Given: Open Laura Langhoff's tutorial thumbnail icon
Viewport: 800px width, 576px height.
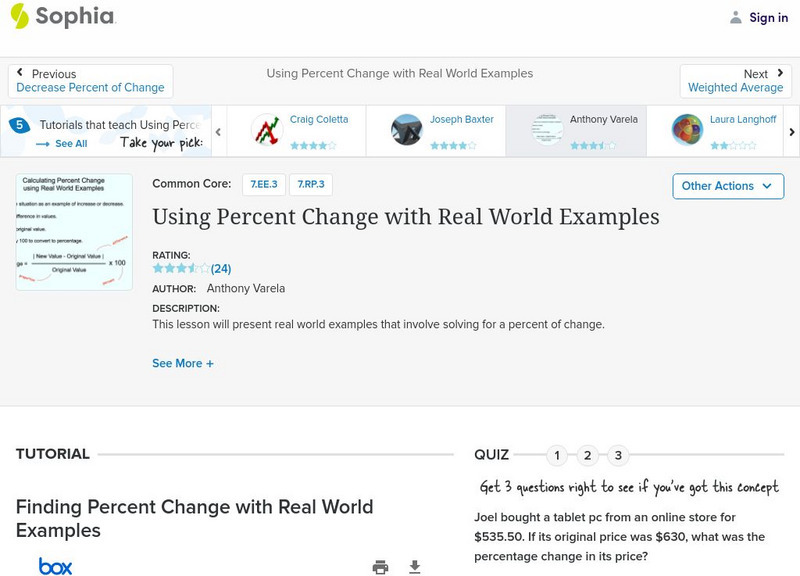Looking at the screenshot, I should 685,129.
